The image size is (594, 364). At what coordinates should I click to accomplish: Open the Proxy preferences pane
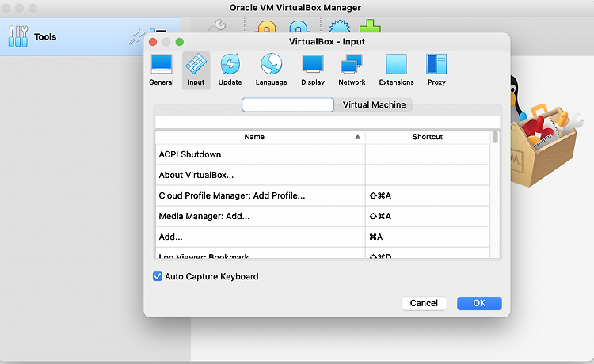(436, 70)
